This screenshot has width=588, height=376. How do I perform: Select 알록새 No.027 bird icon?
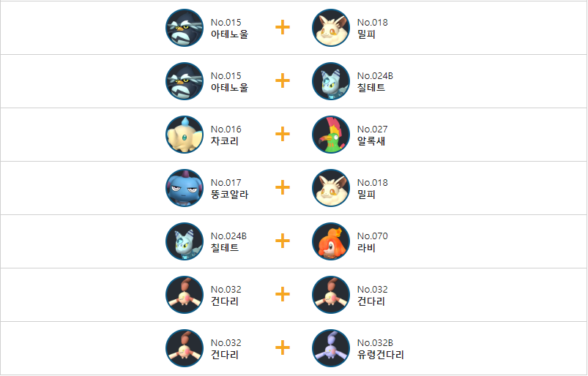coord(331,135)
